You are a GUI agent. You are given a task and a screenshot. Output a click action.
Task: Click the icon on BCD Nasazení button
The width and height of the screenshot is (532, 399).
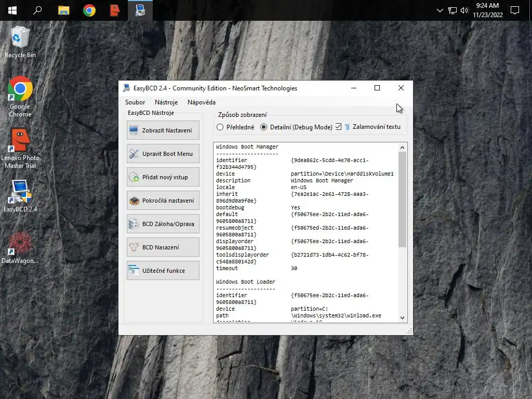[x=134, y=247]
